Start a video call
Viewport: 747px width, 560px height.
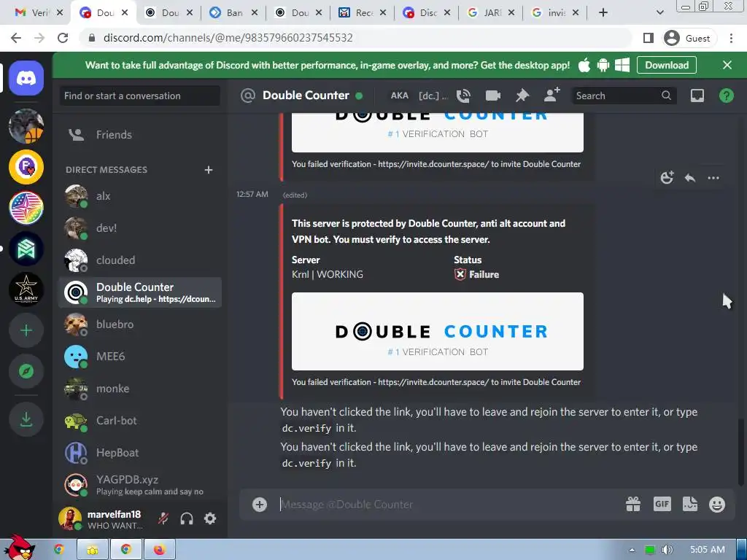[x=492, y=96]
